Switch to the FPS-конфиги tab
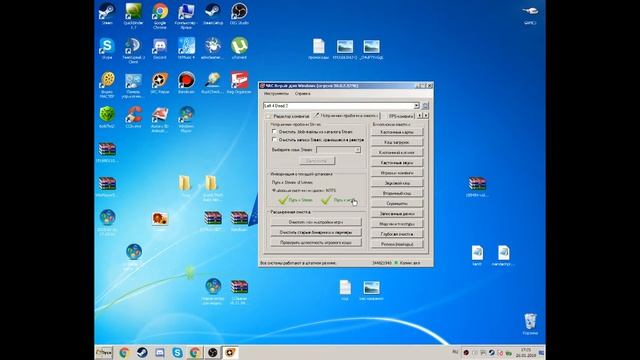 (399, 116)
